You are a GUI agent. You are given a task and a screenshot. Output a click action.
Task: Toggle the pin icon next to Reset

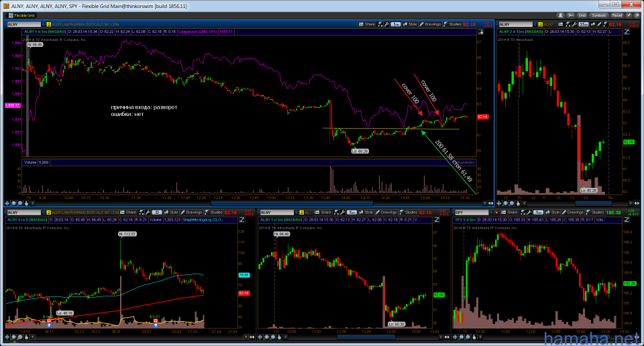629,15
